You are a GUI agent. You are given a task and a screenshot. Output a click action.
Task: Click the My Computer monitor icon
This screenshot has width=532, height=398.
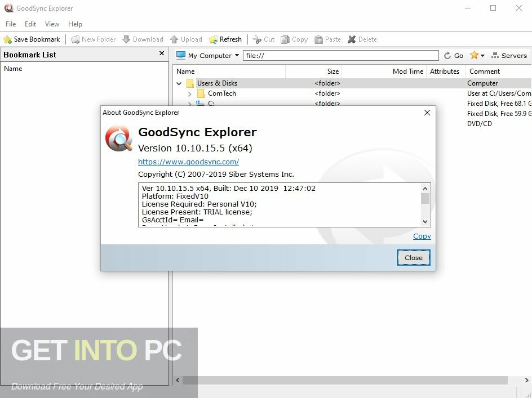pos(181,55)
